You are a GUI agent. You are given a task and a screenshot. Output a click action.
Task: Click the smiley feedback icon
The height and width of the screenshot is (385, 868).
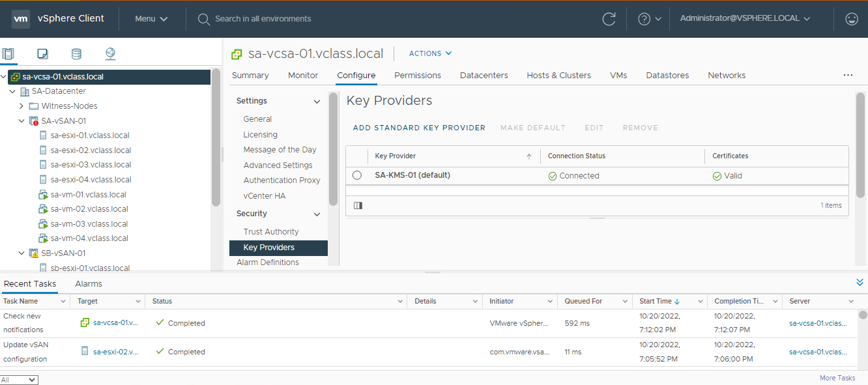[x=852, y=19]
